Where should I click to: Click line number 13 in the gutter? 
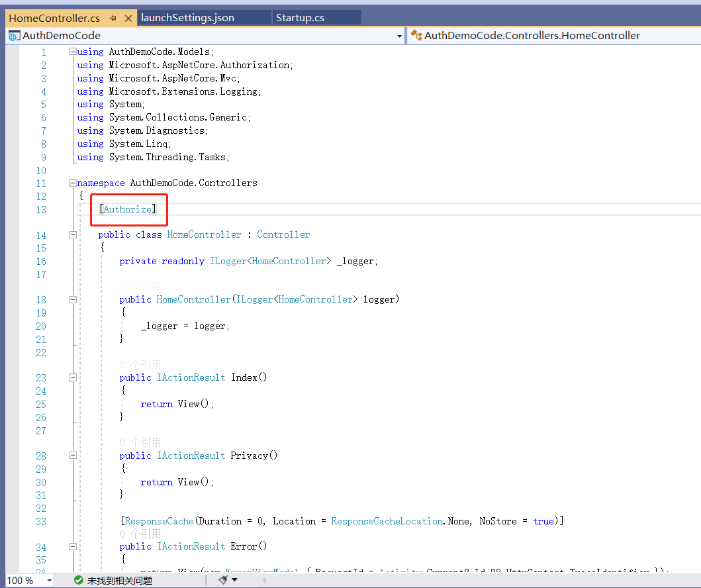click(x=41, y=210)
